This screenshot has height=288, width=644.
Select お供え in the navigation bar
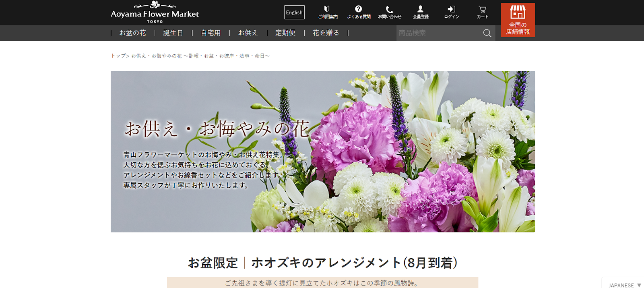click(248, 33)
